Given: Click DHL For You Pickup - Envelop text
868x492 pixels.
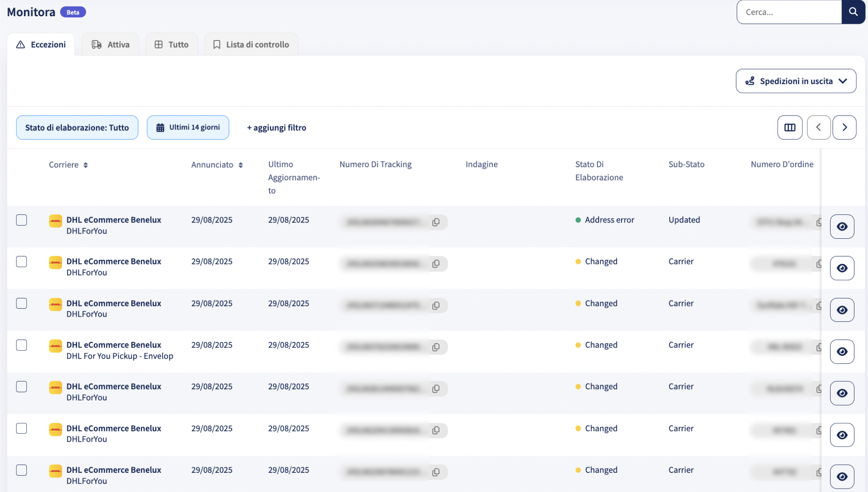Looking at the screenshot, I should click(x=120, y=356).
